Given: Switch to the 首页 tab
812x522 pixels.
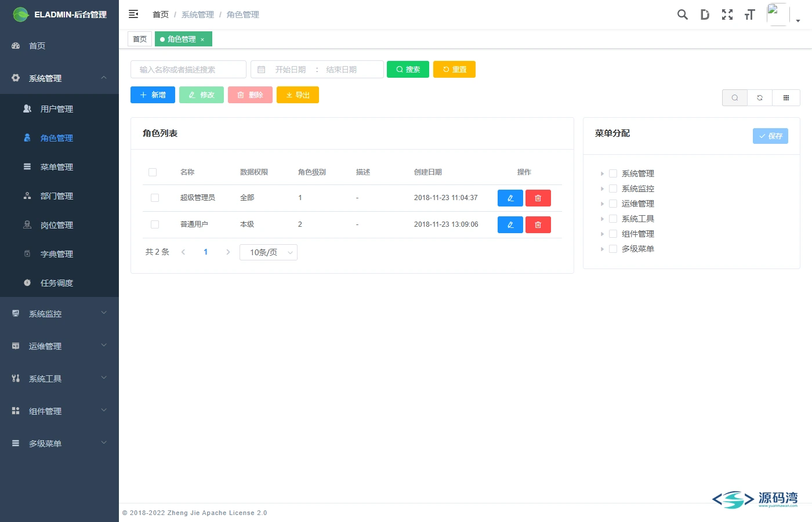Looking at the screenshot, I should tap(140, 39).
